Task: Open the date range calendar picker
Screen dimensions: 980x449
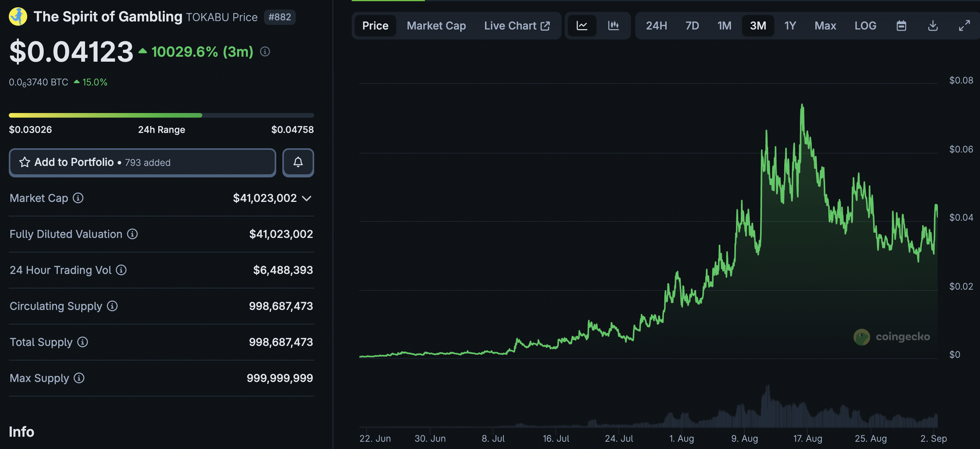Action: [x=901, y=25]
